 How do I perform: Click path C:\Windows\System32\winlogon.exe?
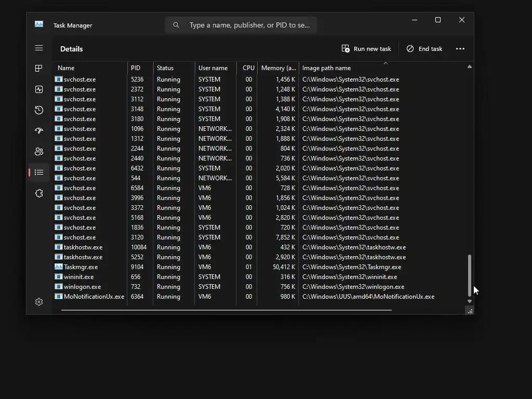tap(353, 287)
